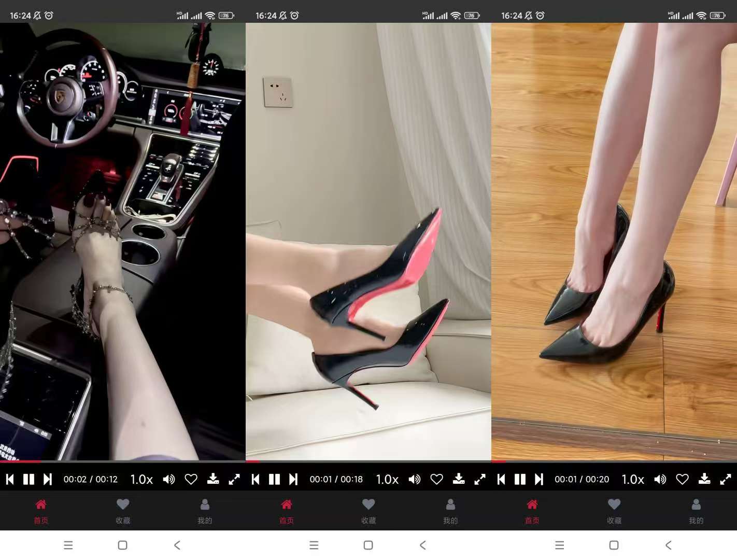Enter fullscreen in the left video player
This screenshot has width=737, height=560.
click(x=234, y=479)
